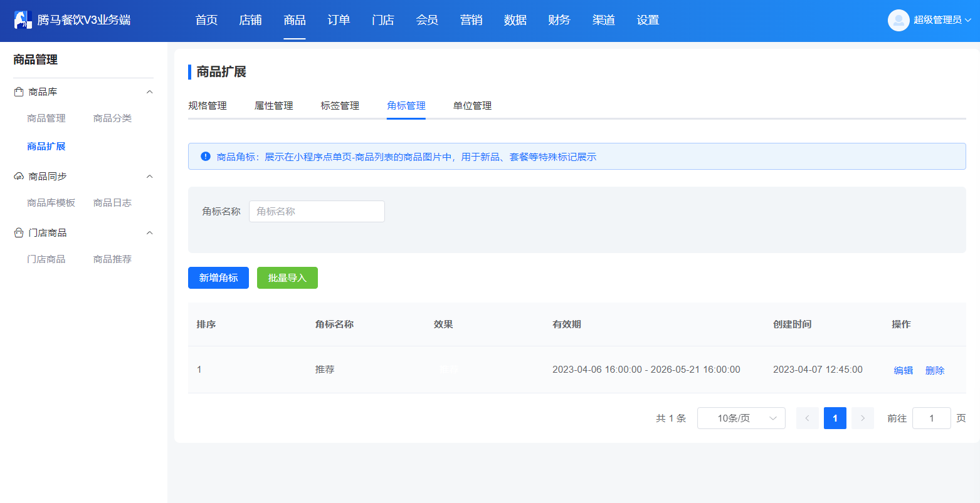Screen dimensions: 980x503
Task: Focus the 角标名称 search input
Action: [x=317, y=211]
